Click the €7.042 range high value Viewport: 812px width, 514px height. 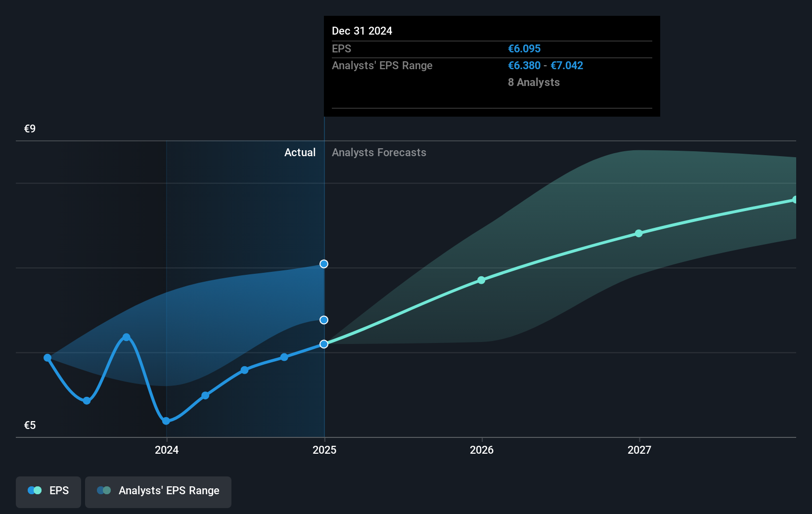567,66
